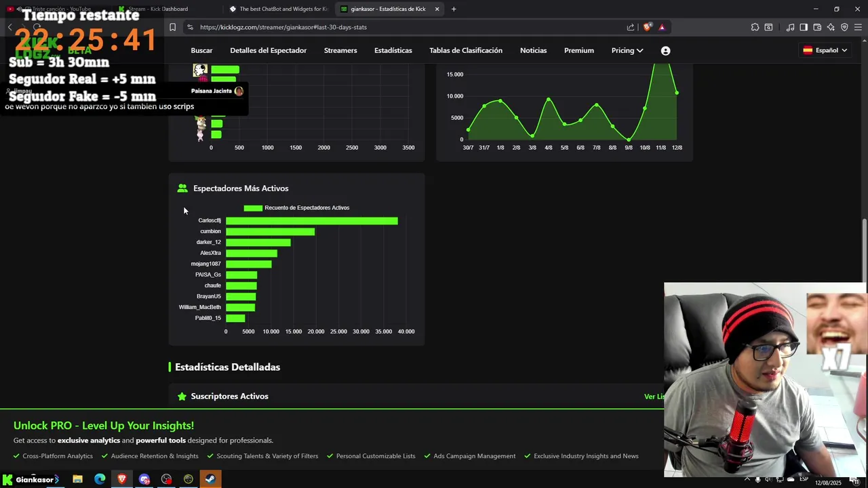The image size is (868, 488).
Task: Click the Unlock PRO banner heading
Action: click(x=104, y=426)
